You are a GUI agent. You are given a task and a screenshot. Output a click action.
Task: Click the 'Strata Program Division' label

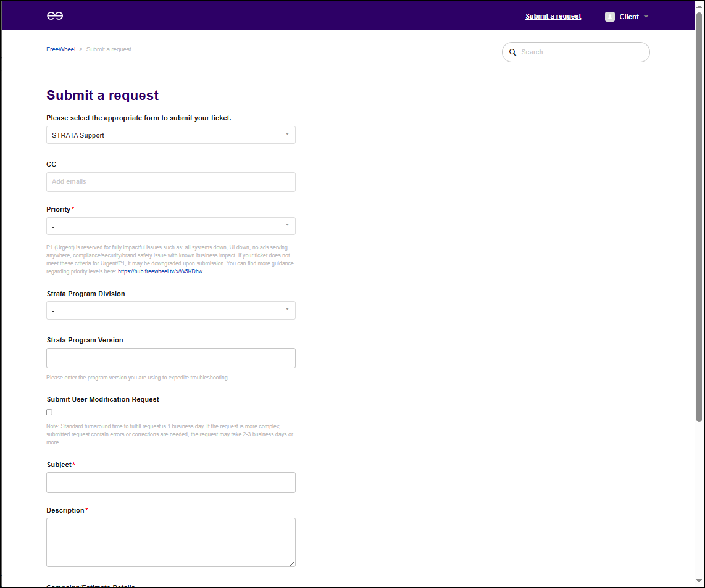[x=86, y=294]
